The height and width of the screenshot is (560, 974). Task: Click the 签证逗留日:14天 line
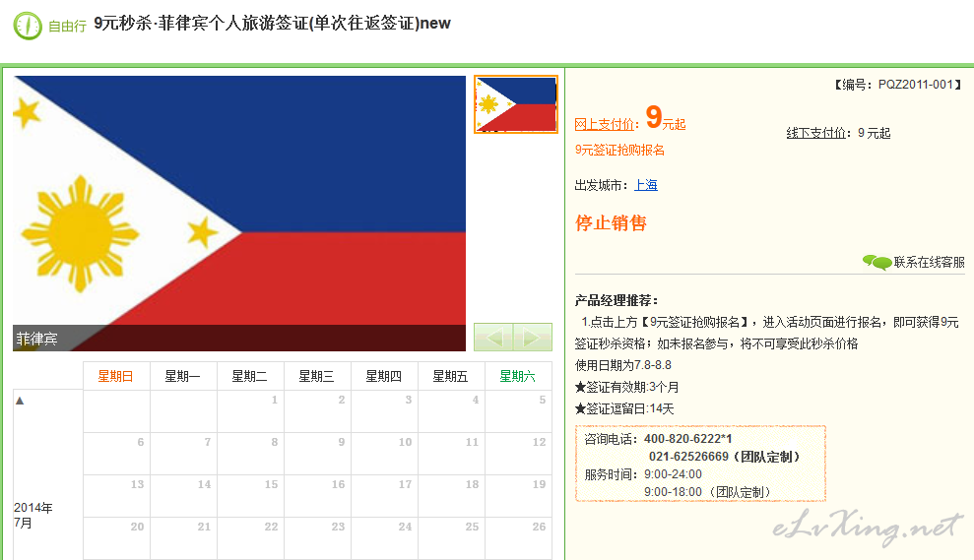[x=624, y=409]
